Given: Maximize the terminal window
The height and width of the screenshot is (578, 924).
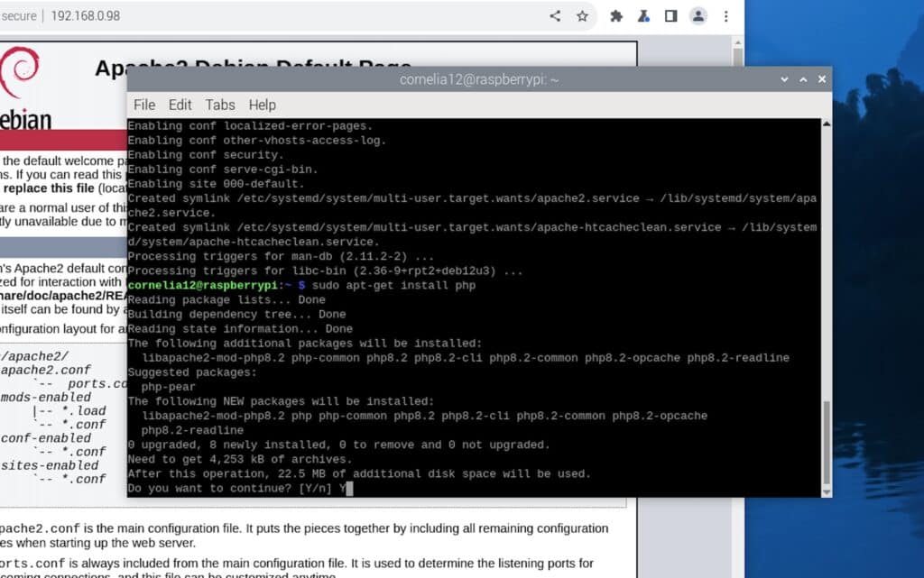Looking at the screenshot, I should 802,79.
